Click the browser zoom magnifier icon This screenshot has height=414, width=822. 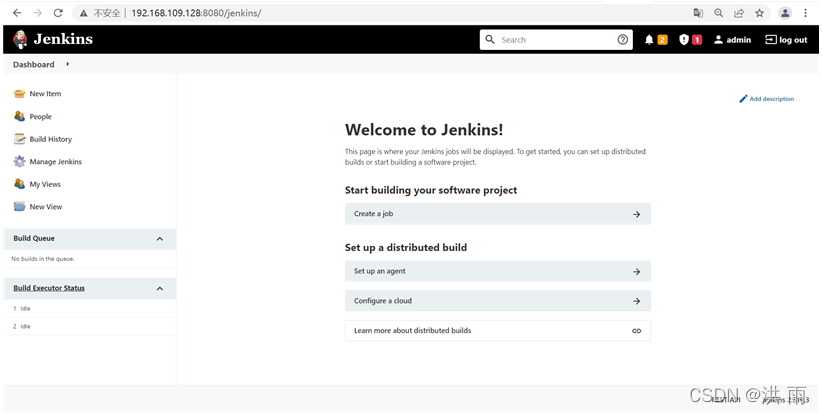[x=718, y=13]
